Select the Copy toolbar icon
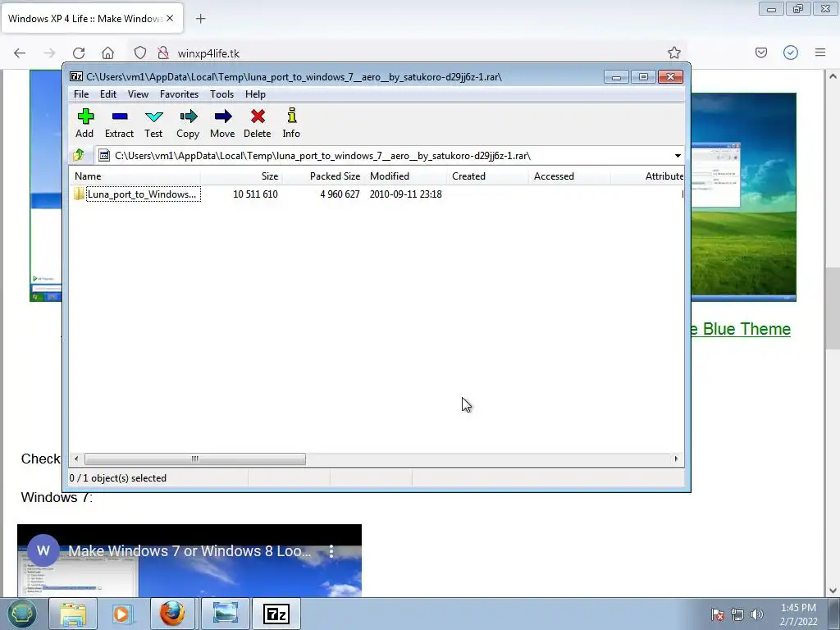 coord(188,123)
